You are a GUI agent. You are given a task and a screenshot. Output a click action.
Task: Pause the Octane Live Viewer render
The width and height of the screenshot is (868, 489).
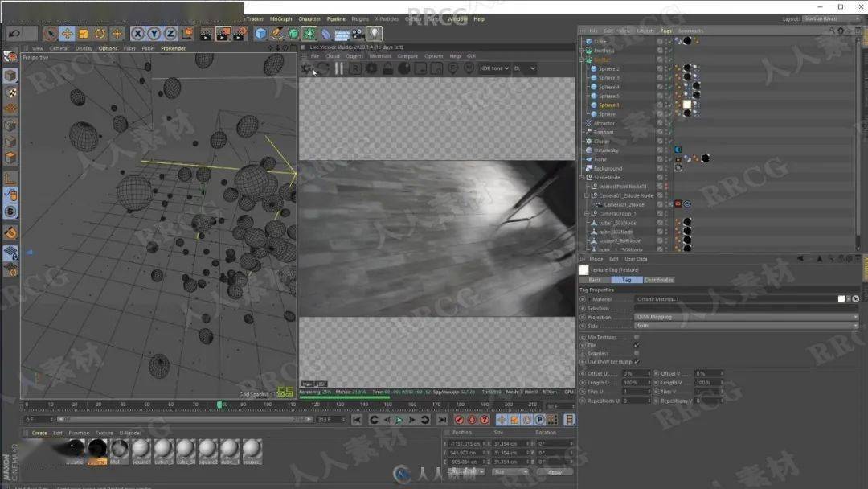click(x=339, y=69)
